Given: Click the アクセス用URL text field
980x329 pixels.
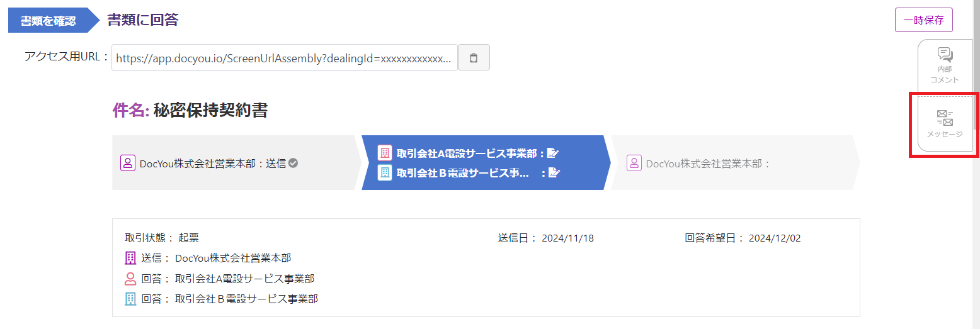Looking at the screenshot, I should tap(285, 58).
